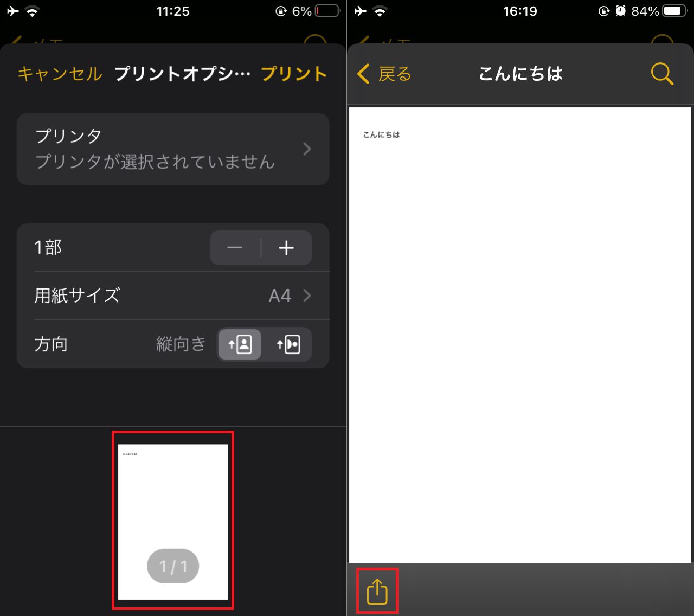Increase copies with the plus button
This screenshot has height=616, width=694.
286,248
